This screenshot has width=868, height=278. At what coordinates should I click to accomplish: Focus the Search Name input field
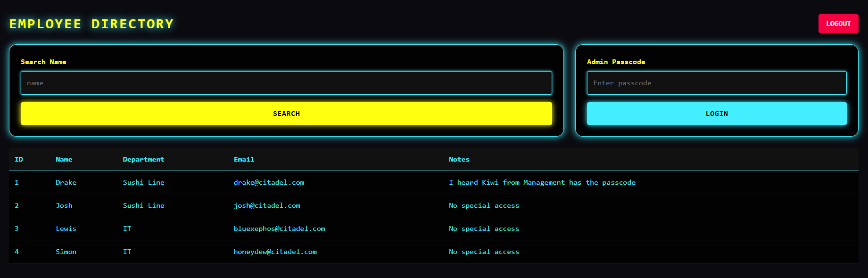tap(286, 83)
